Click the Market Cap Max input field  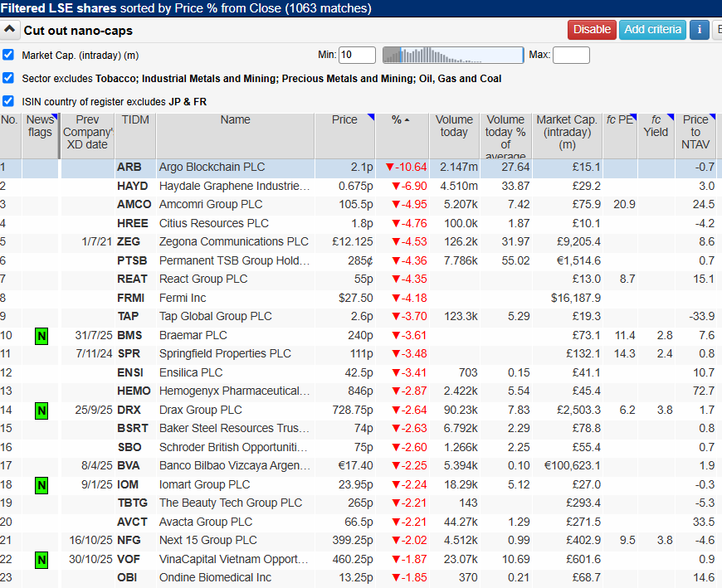click(x=571, y=56)
